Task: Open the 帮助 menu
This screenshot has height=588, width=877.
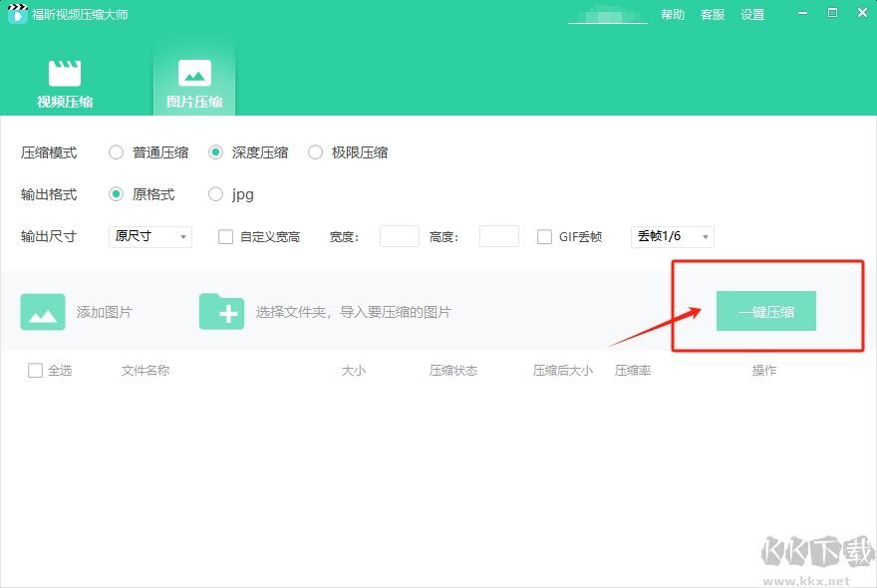Action: [x=673, y=15]
